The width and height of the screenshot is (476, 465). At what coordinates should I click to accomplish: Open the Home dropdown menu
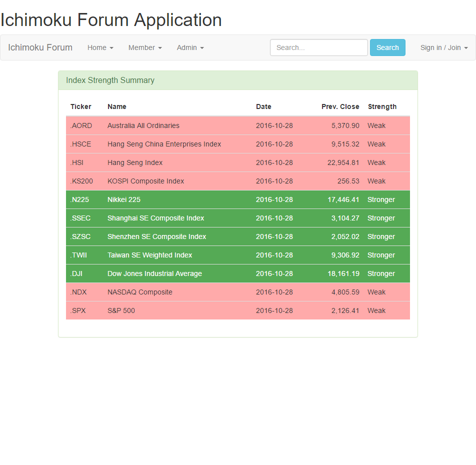point(100,47)
